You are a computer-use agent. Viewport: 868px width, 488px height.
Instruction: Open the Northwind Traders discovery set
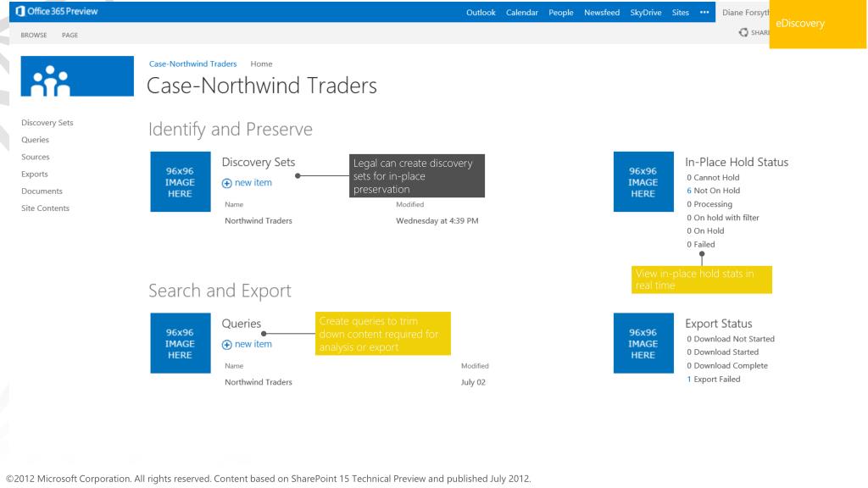(259, 220)
